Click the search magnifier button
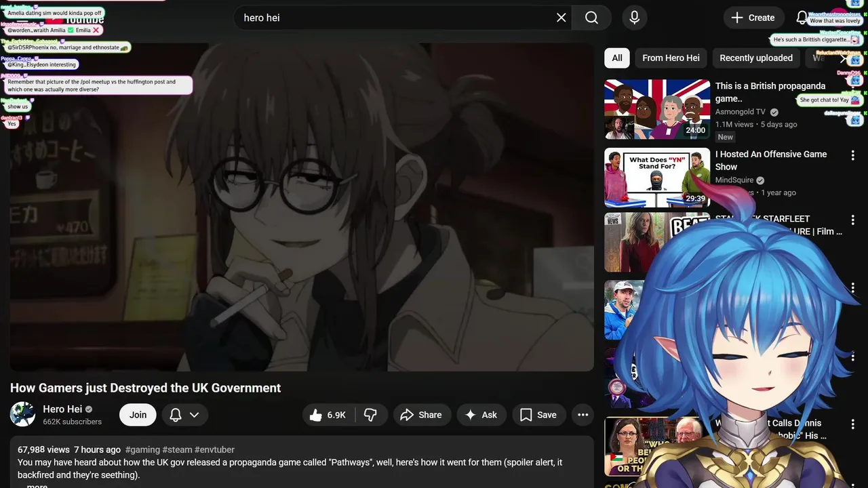The image size is (868, 488). (591, 18)
